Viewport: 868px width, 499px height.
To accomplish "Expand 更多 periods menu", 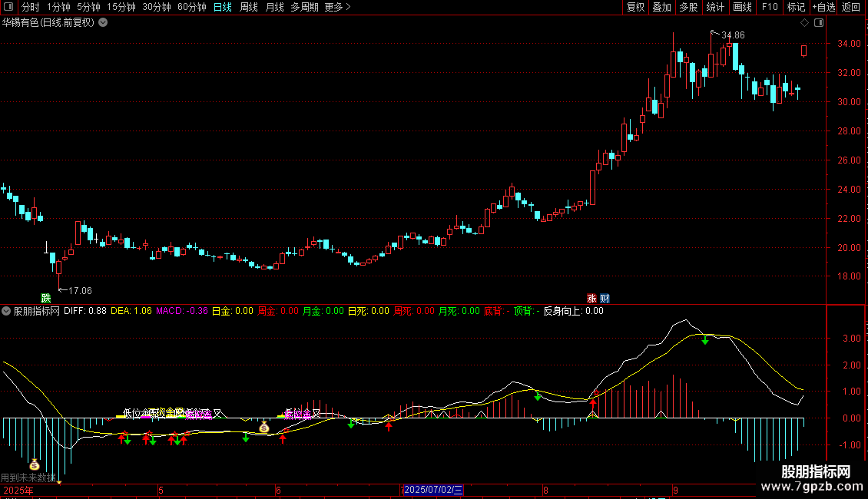I will click(338, 7).
